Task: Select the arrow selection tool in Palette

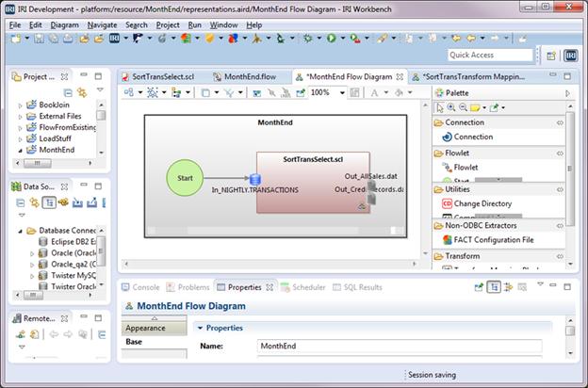Action: 439,108
